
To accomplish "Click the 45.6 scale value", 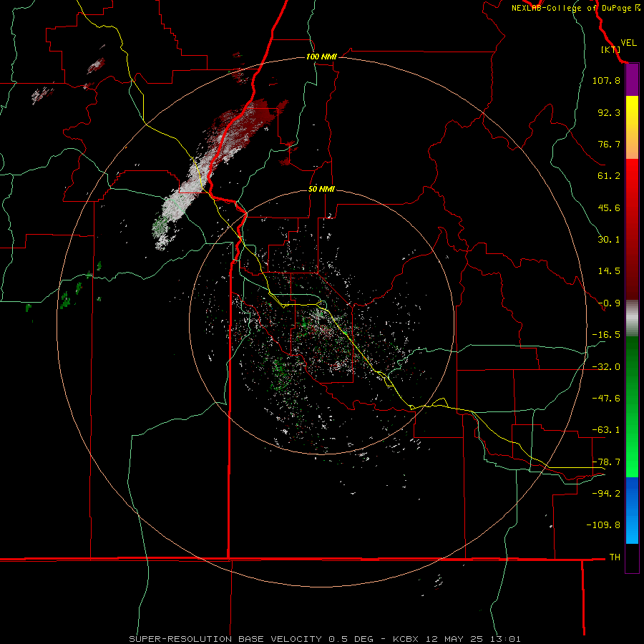I will point(609,208).
